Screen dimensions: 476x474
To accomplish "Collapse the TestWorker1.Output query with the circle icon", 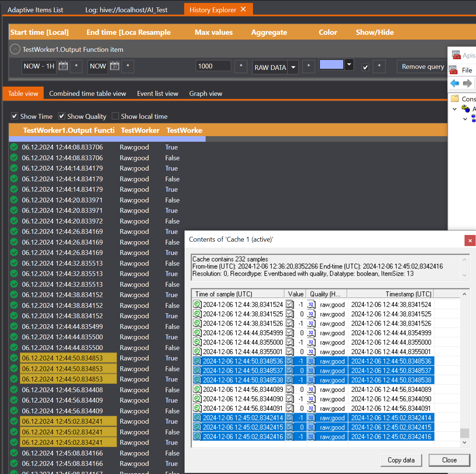I will [15, 49].
